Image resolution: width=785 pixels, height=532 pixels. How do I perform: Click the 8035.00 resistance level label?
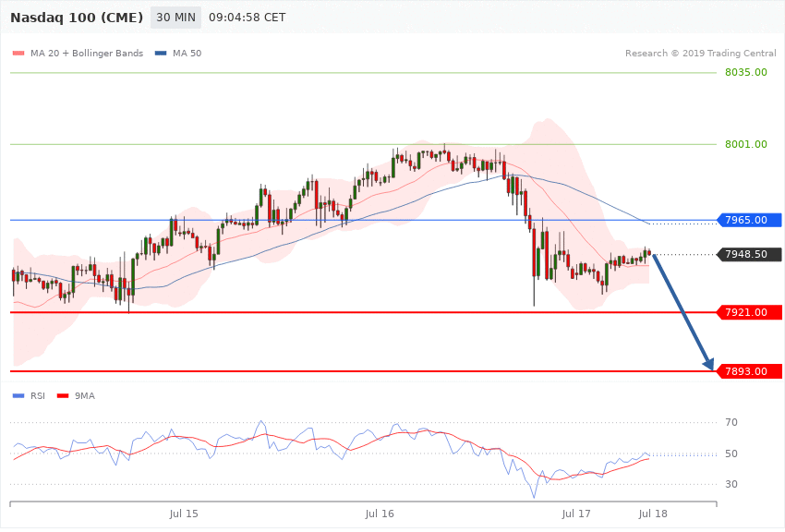click(x=746, y=72)
